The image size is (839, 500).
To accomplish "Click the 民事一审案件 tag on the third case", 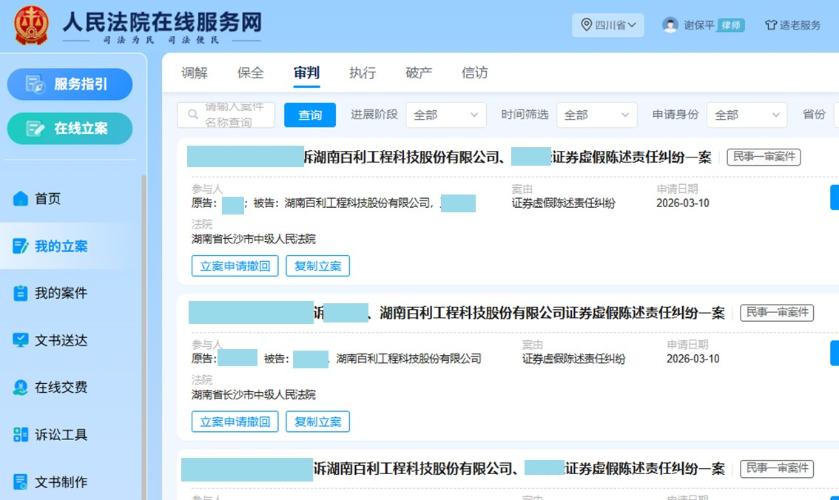I will click(777, 468).
